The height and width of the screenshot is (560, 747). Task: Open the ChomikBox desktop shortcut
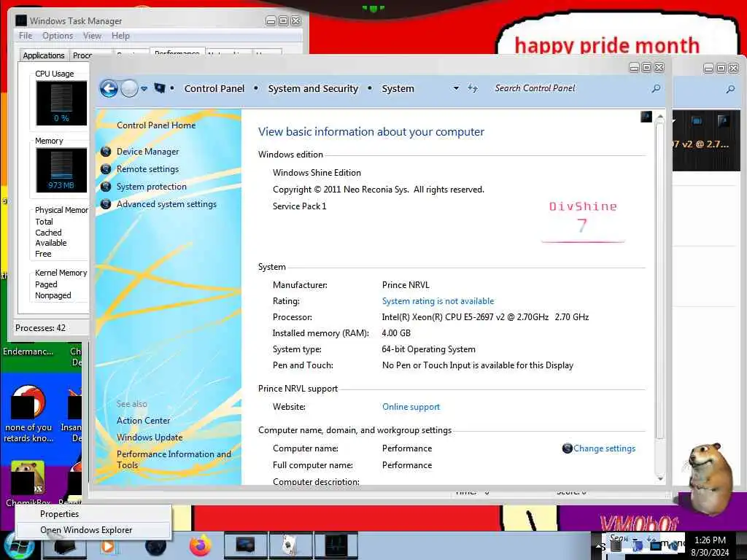click(x=28, y=483)
